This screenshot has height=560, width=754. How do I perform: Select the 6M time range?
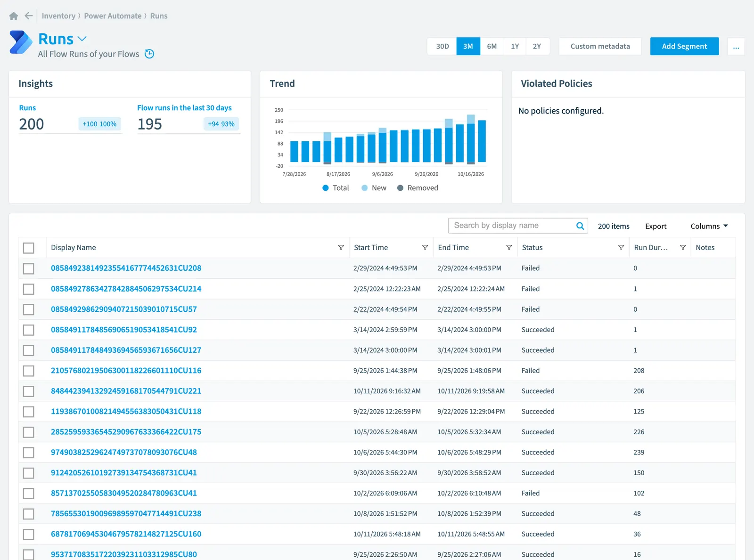click(x=492, y=47)
